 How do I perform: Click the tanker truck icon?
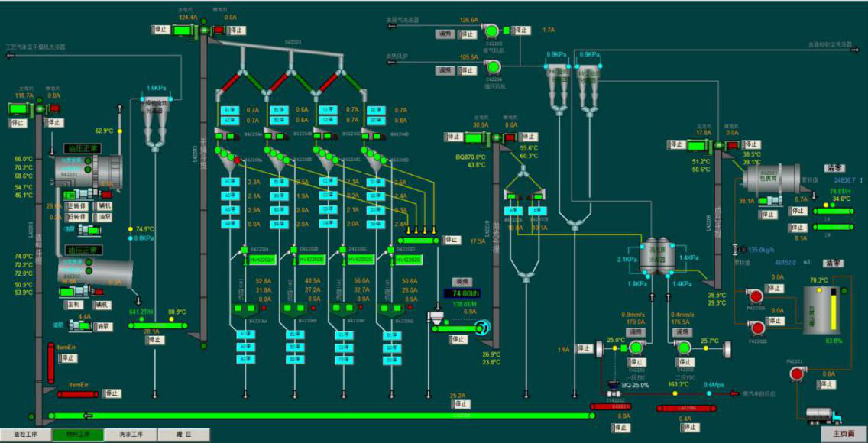pyautogui.click(x=824, y=416)
